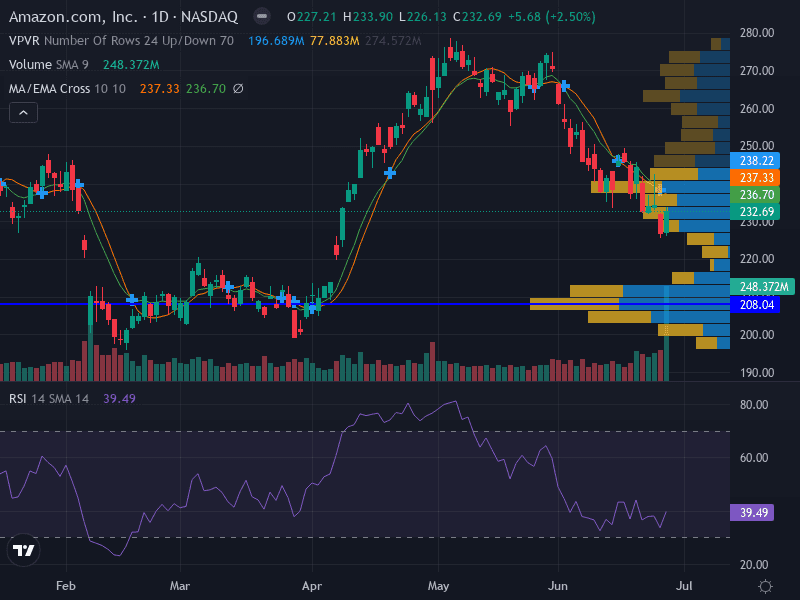Image resolution: width=800 pixels, height=600 pixels.
Task: Click the Feb label on time axis
Action: [x=66, y=586]
